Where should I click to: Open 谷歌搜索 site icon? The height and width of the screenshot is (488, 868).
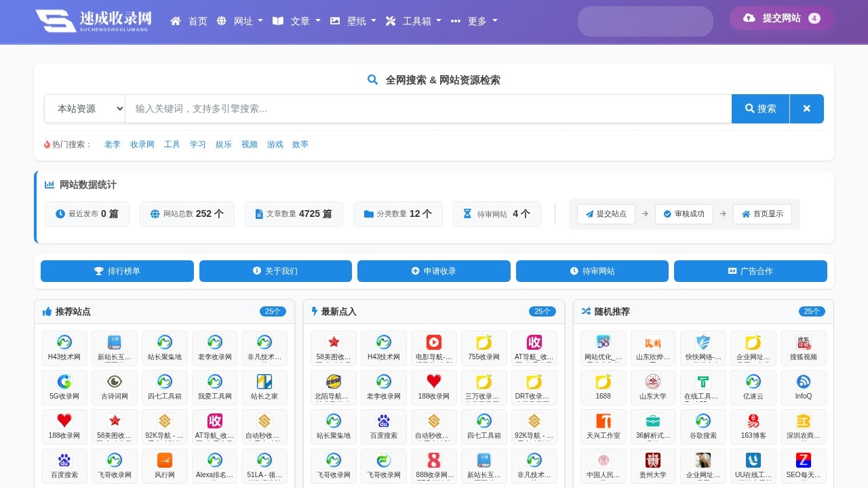tap(703, 427)
